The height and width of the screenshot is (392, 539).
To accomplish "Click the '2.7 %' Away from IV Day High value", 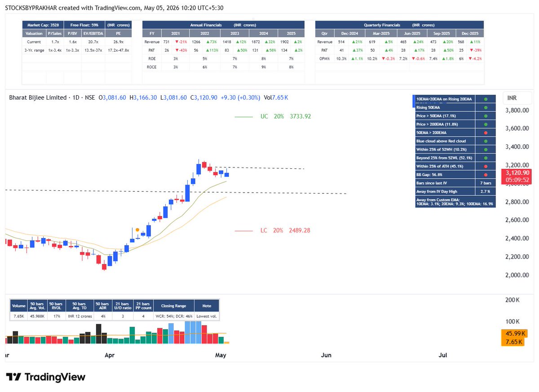I will [485, 191].
